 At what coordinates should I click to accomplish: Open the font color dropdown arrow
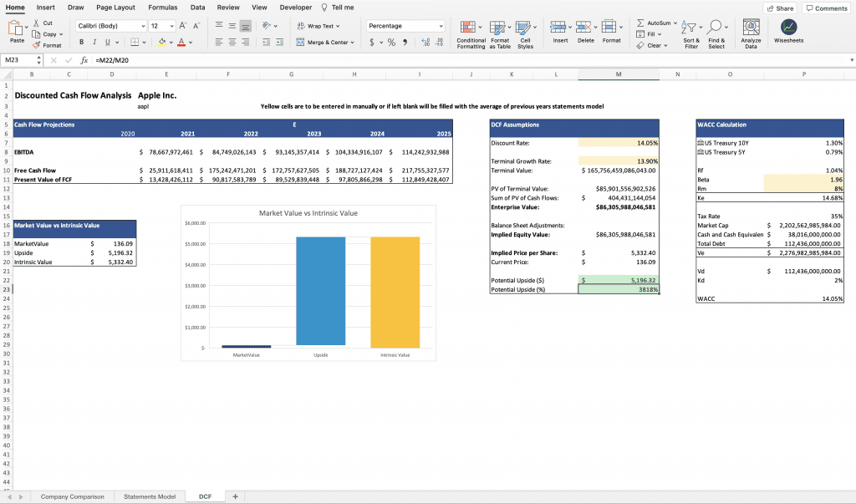click(x=191, y=42)
